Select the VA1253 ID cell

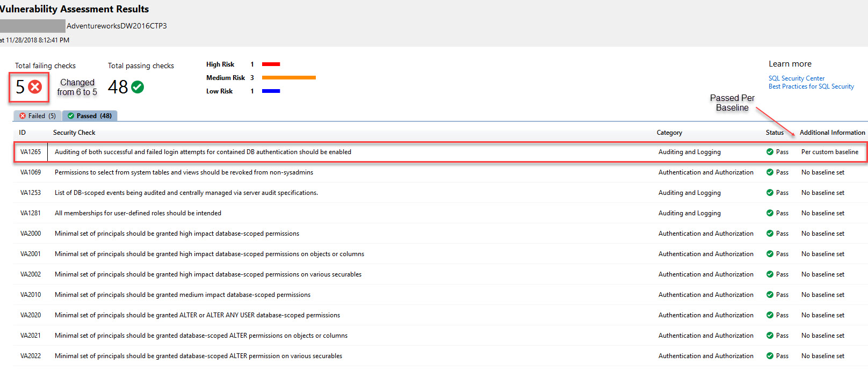tap(31, 193)
